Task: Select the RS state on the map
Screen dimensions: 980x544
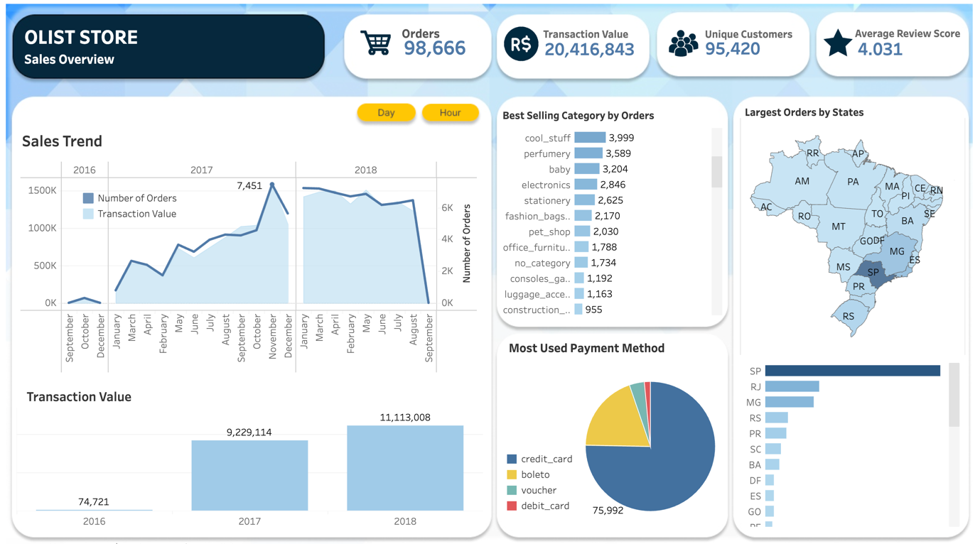Action: pyautogui.click(x=849, y=316)
